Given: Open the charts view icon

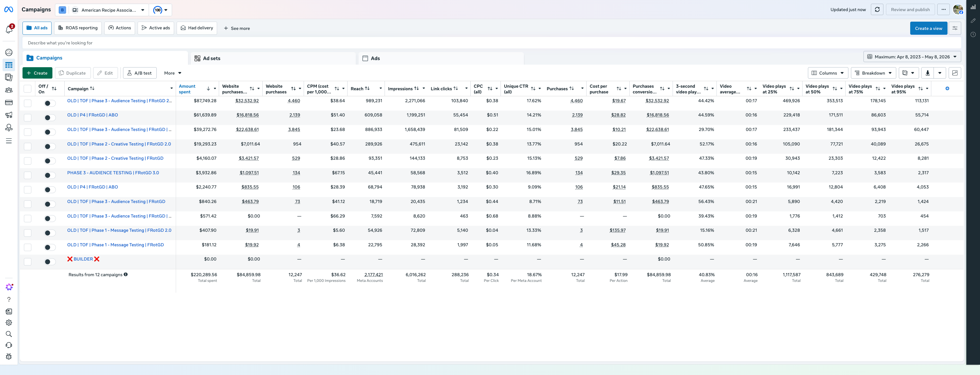Looking at the screenshot, I should pos(955,73).
